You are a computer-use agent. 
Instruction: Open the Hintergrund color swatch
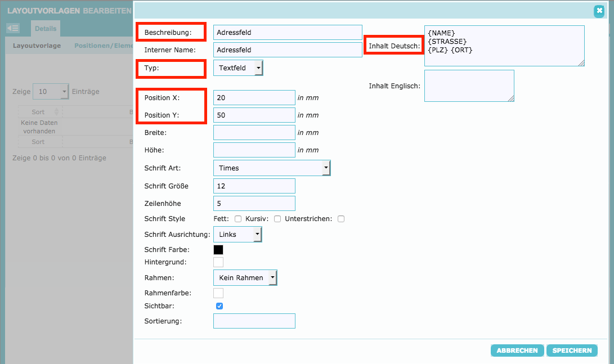[x=218, y=262]
